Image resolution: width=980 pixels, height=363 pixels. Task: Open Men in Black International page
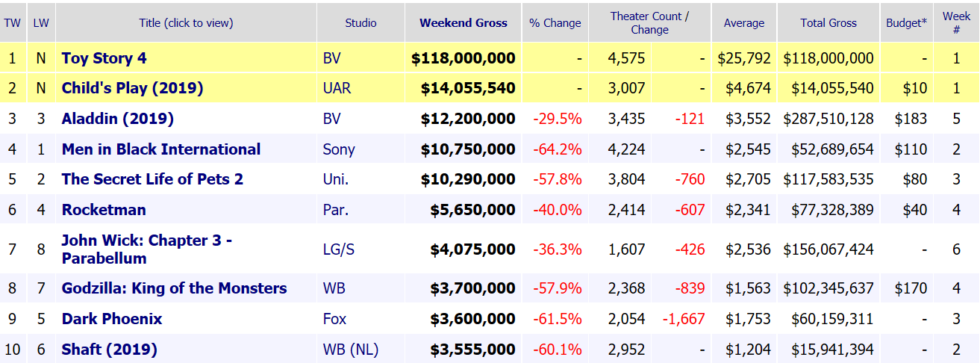[161, 149]
